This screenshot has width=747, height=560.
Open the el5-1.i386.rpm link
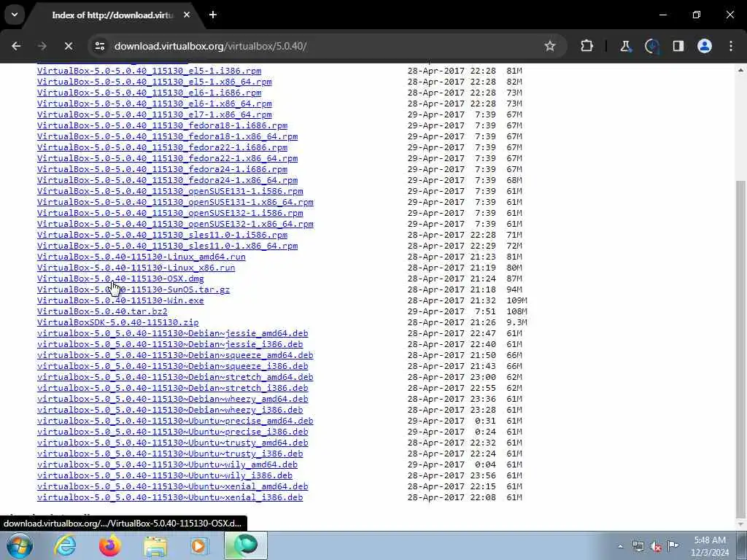click(149, 71)
